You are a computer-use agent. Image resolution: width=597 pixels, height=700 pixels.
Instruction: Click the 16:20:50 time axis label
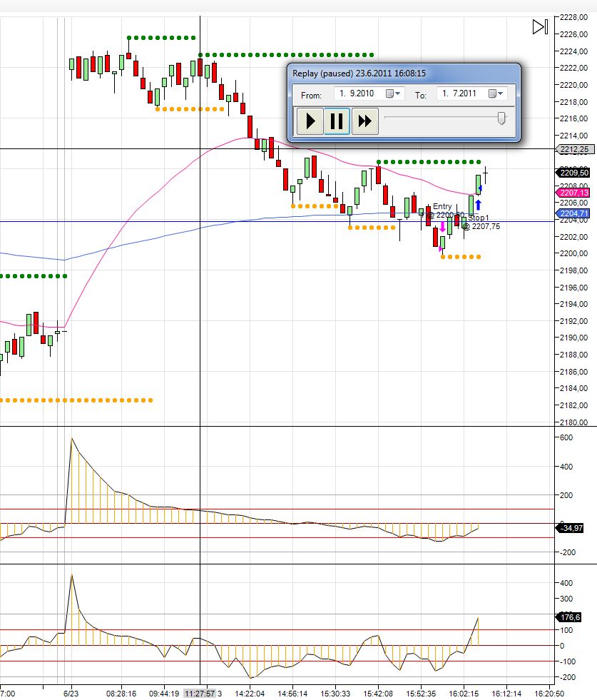point(549,694)
